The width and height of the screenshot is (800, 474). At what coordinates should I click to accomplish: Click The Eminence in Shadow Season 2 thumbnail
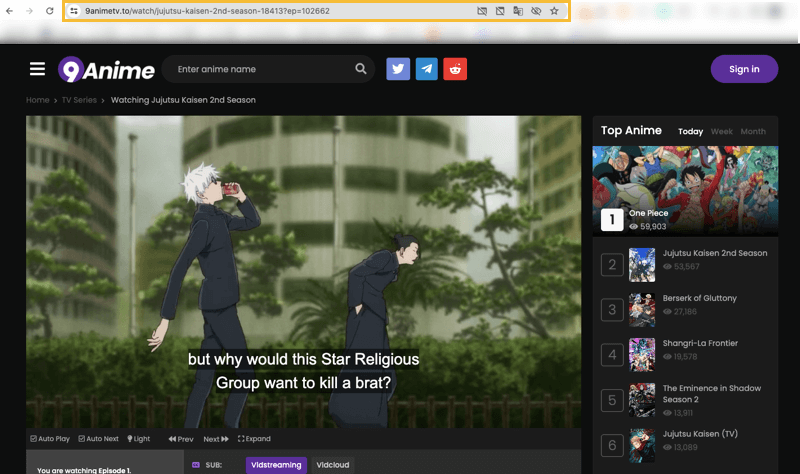[x=642, y=400]
